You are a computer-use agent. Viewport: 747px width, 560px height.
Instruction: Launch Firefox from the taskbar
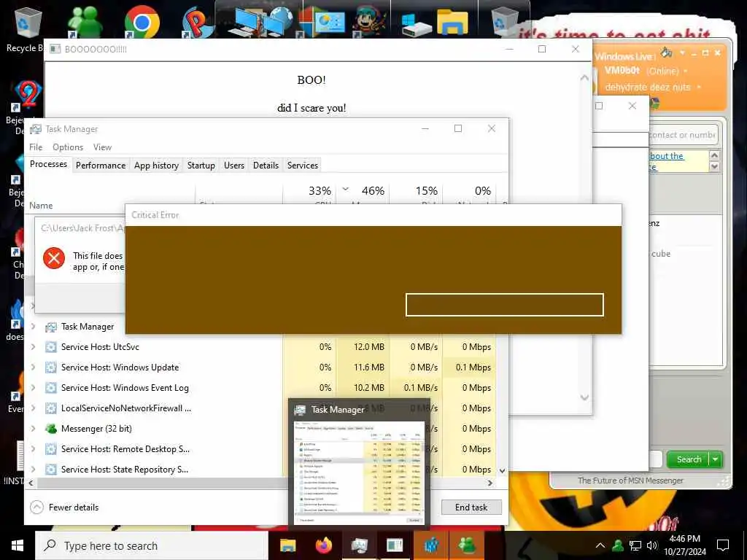click(324, 545)
